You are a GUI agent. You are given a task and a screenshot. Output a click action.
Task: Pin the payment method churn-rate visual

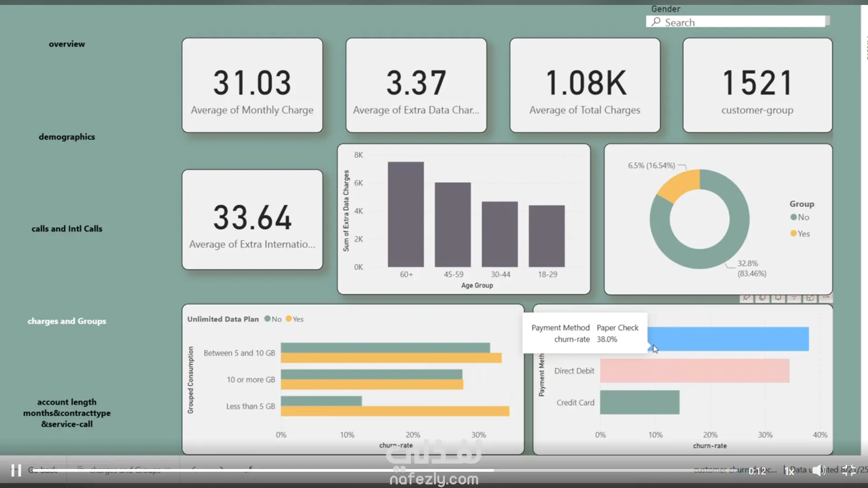tap(746, 298)
